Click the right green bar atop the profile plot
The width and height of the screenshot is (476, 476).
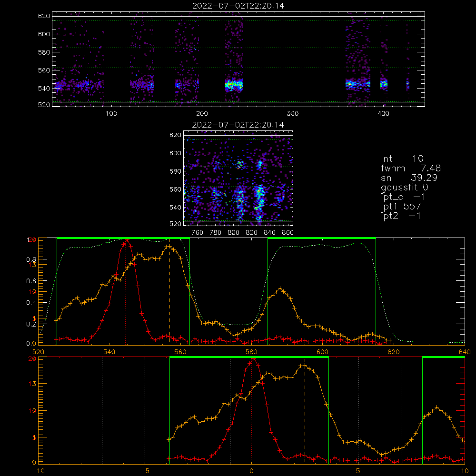[x=322, y=238]
